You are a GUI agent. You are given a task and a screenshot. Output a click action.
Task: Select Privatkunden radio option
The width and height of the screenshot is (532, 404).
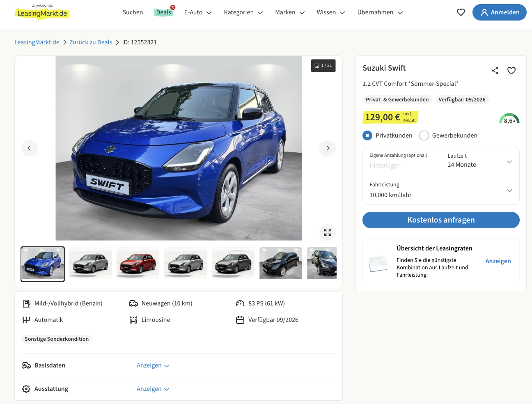367,135
